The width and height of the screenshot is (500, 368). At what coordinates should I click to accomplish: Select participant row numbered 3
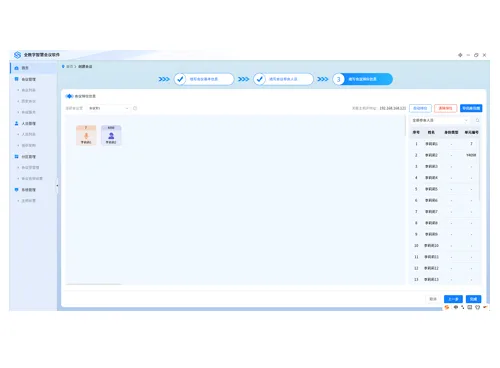[444, 166]
